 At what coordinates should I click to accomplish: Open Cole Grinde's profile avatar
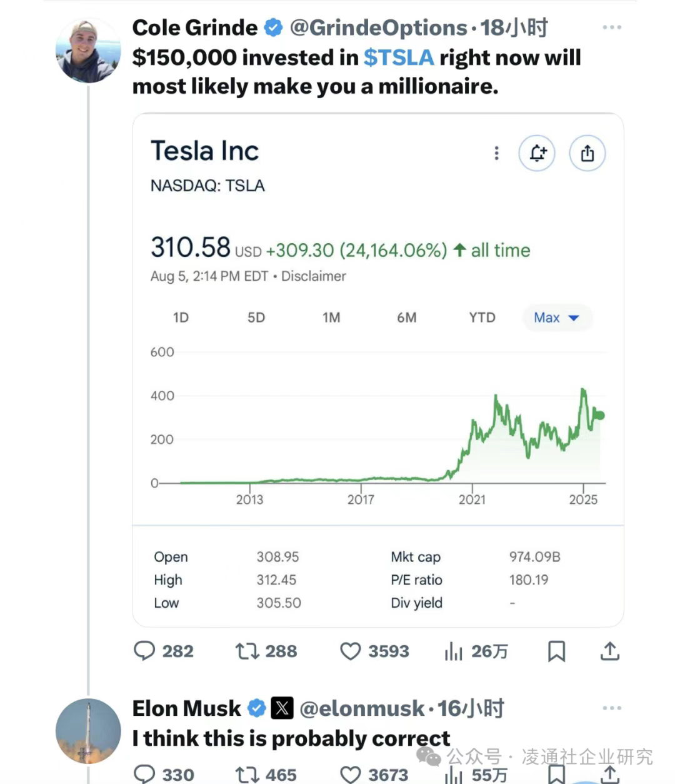point(88,51)
